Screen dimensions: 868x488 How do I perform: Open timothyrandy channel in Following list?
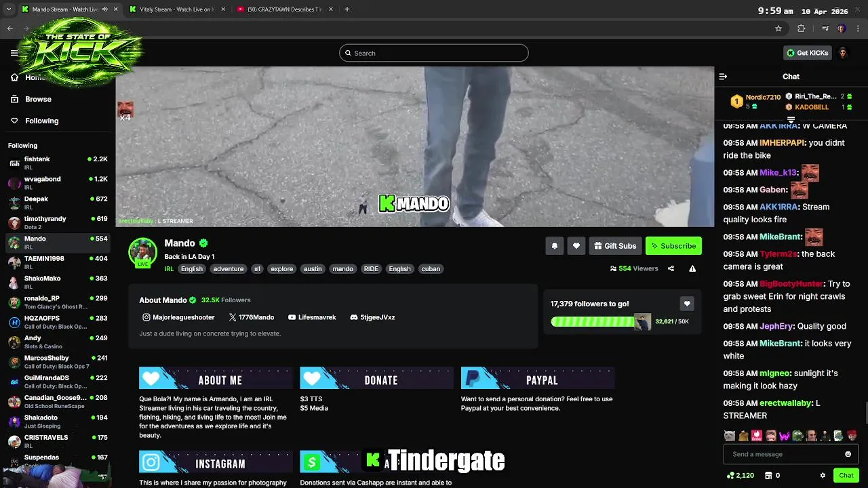[x=58, y=222]
